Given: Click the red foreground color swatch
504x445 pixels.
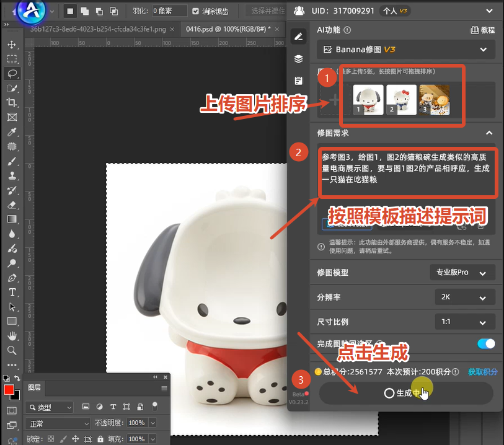Looking at the screenshot, I should [x=9, y=390].
